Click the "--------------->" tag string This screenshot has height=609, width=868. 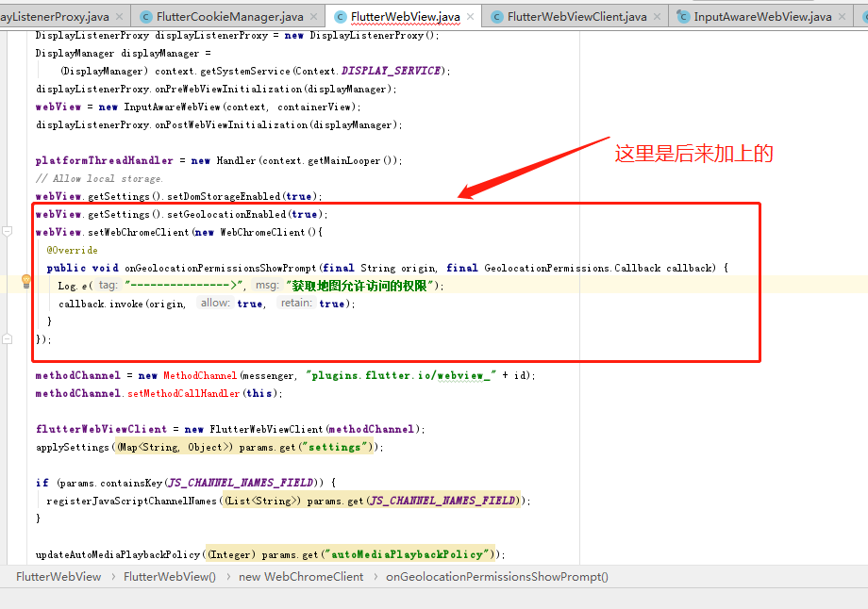tap(184, 286)
